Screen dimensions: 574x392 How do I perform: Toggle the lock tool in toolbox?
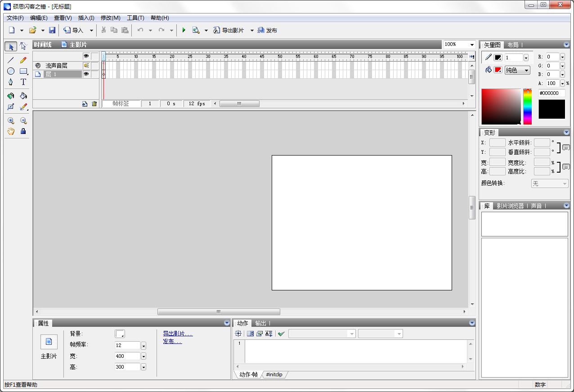coord(23,131)
